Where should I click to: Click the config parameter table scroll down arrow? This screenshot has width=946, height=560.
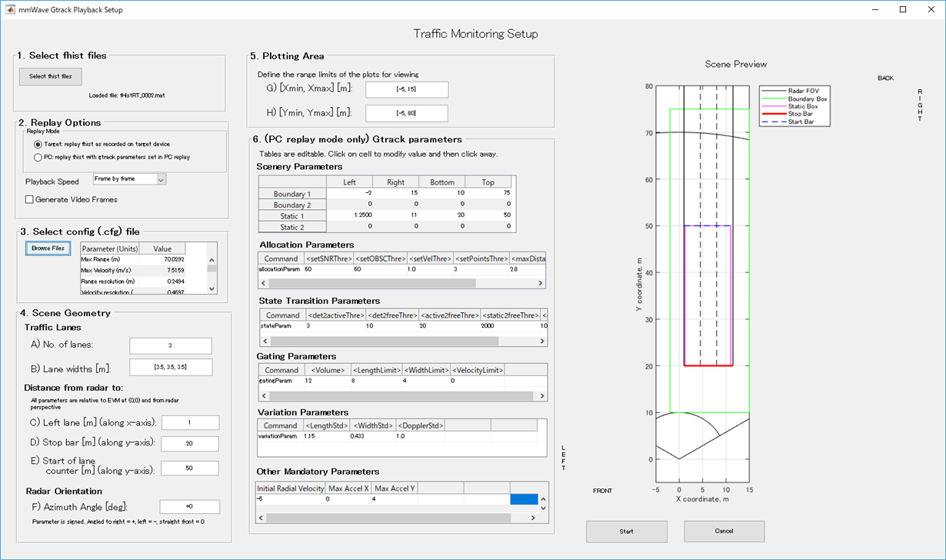(x=212, y=288)
